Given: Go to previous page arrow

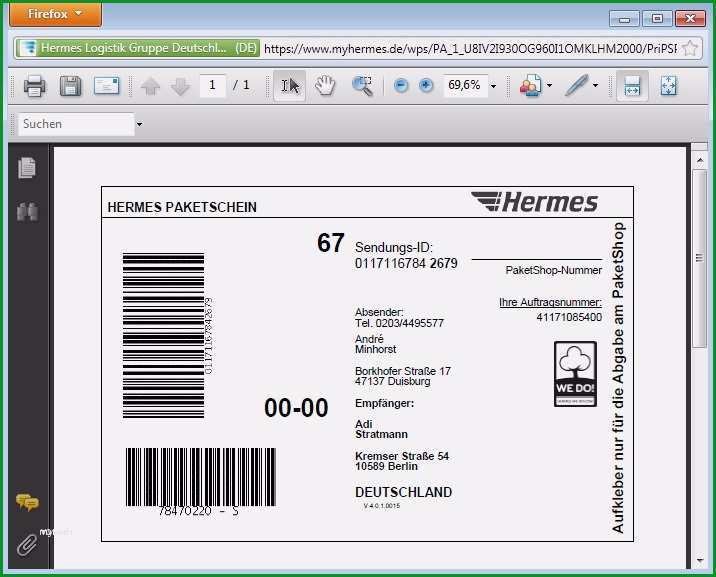Looking at the screenshot, I should pos(150,86).
